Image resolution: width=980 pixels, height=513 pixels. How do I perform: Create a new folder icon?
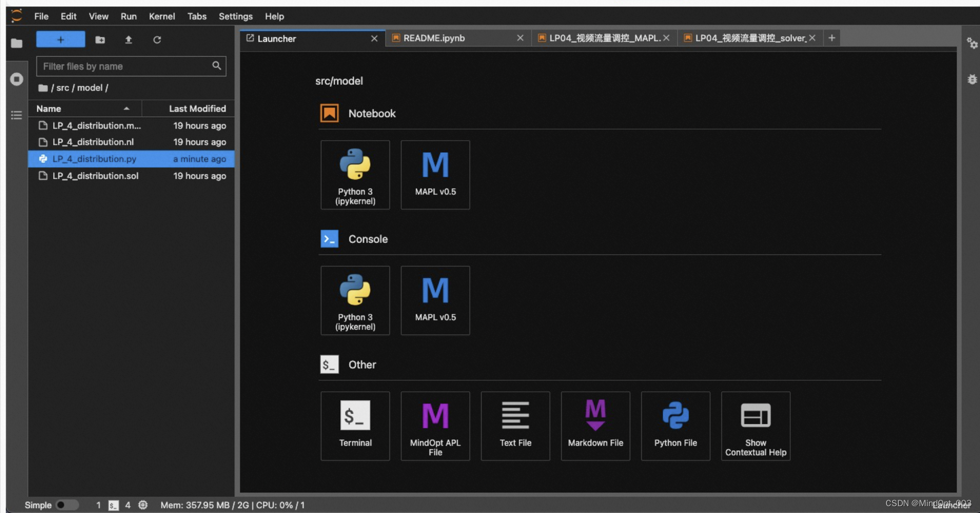click(100, 40)
